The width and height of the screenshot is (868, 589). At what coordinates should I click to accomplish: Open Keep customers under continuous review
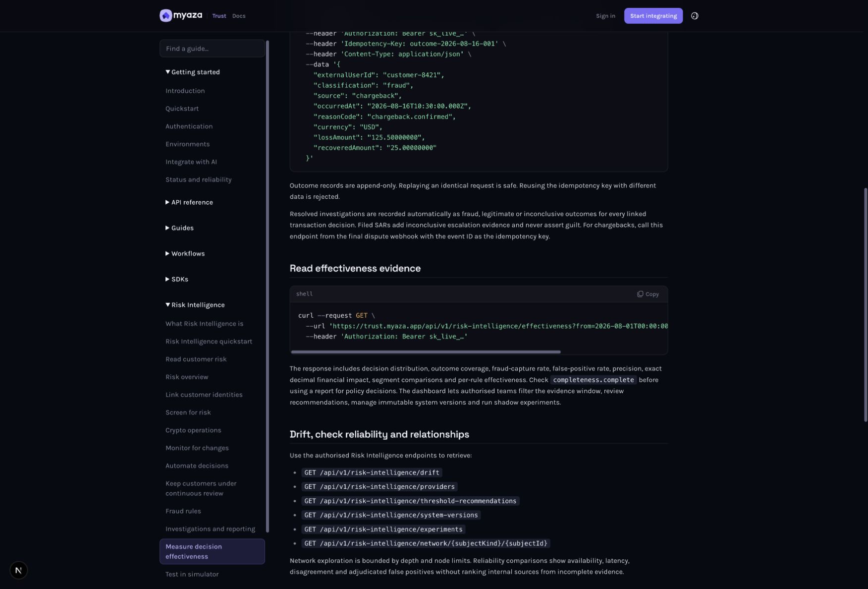tap(201, 488)
